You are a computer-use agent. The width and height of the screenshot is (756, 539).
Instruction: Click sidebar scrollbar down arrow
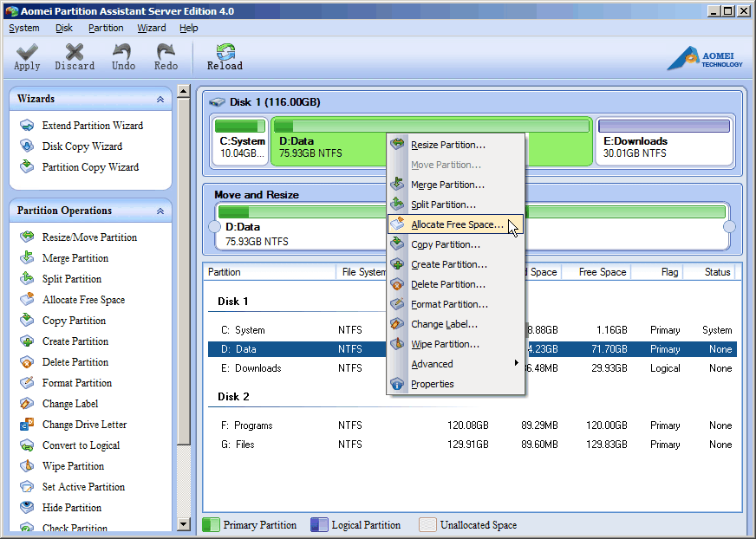[183, 524]
